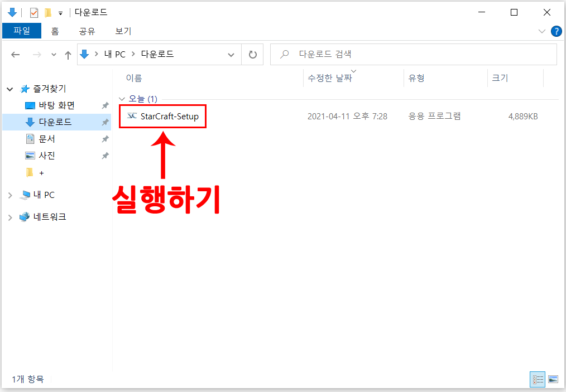Switch to large icons view layout
This screenshot has width=566, height=392.
pos(553,379)
